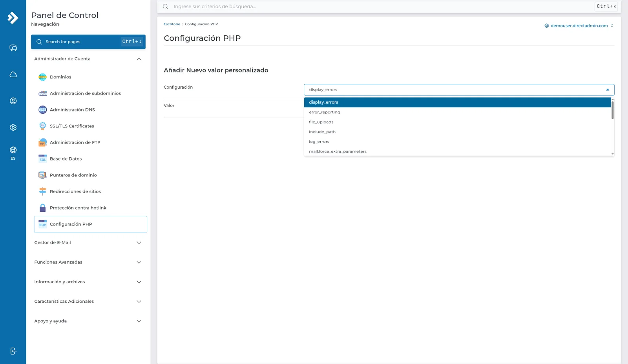Open Protección contra hotlink

91,208
